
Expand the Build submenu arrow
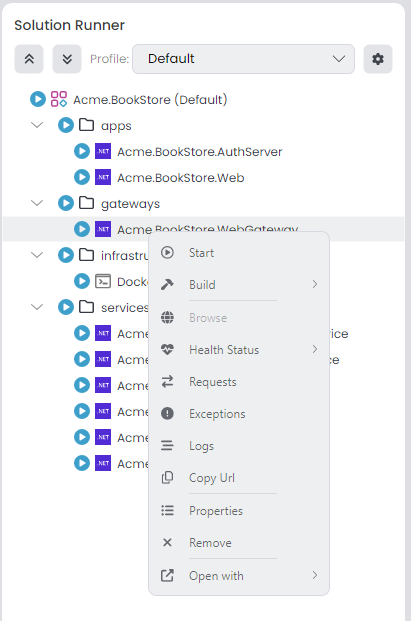[x=315, y=284]
